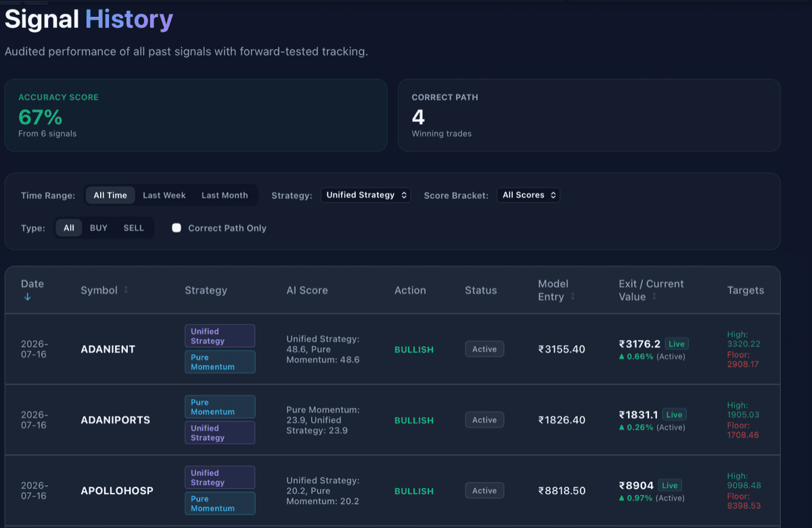The height and width of the screenshot is (528, 812).
Task: Click AI score text 23.9 for ADANIPORTS
Action: click(323, 420)
